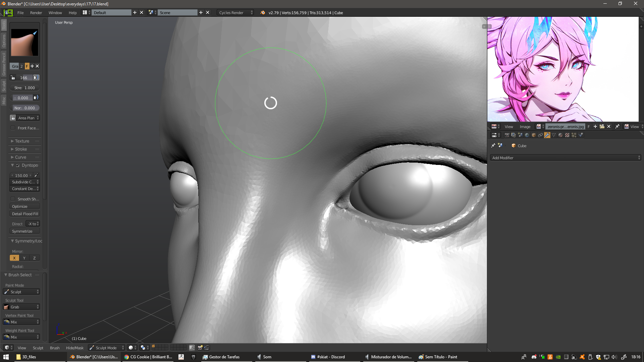Viewport: 644px width, 362px height.
Task: Open image file via folder icon
Action: click(602, 126)
